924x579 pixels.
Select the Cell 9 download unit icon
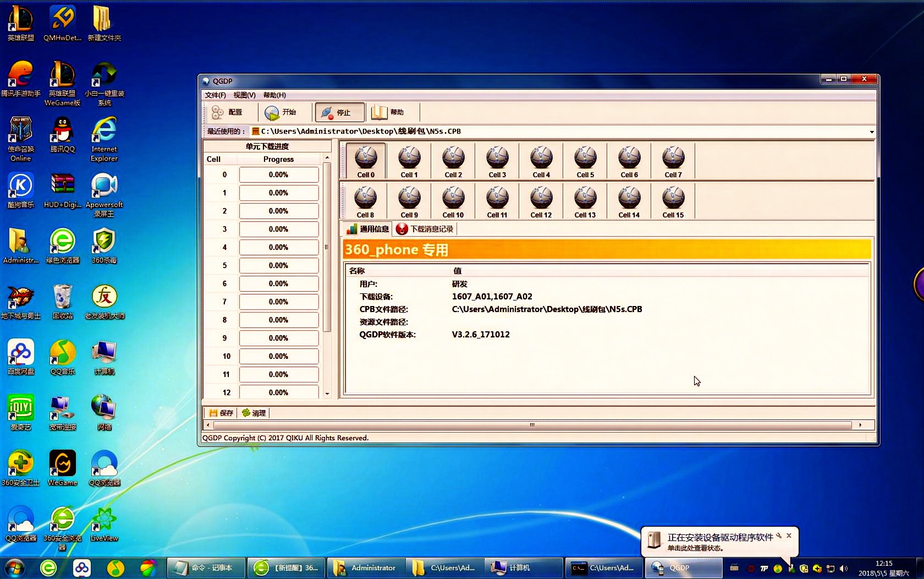[409, 201]
